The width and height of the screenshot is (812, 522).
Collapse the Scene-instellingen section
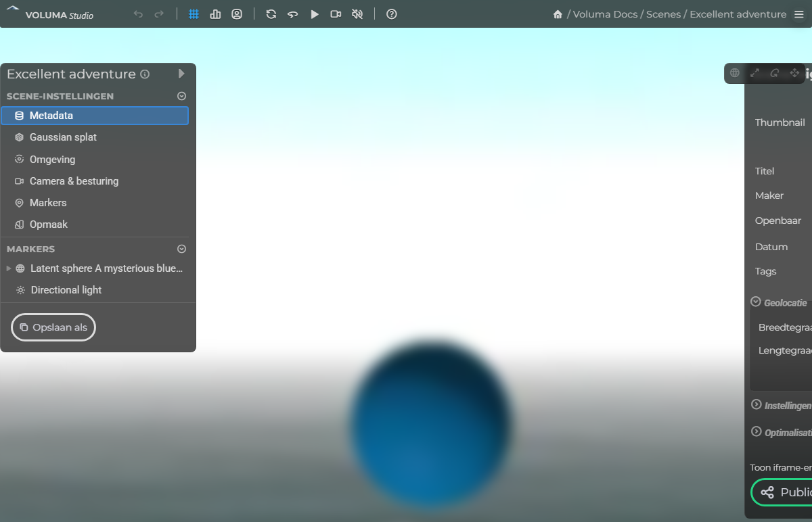click(x=181, y=96)
